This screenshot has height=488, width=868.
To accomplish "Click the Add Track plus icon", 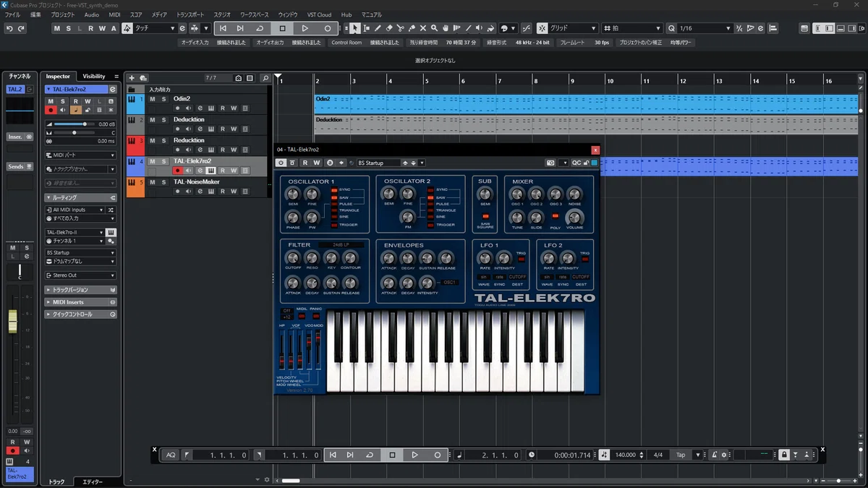I will pos(132,78).
